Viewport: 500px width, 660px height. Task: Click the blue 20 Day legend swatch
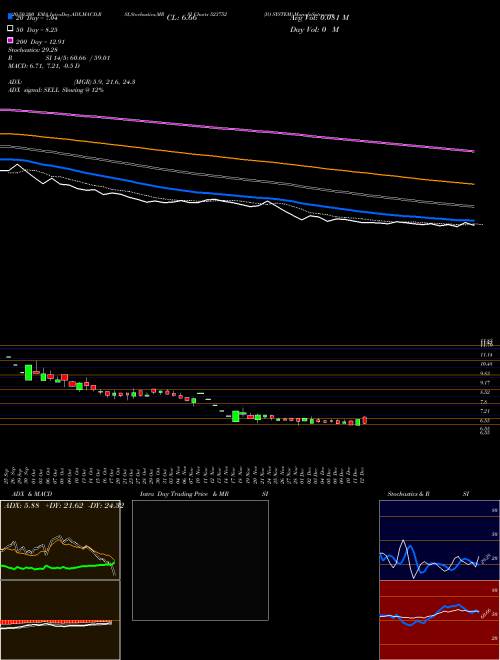[x=10, y=16]
